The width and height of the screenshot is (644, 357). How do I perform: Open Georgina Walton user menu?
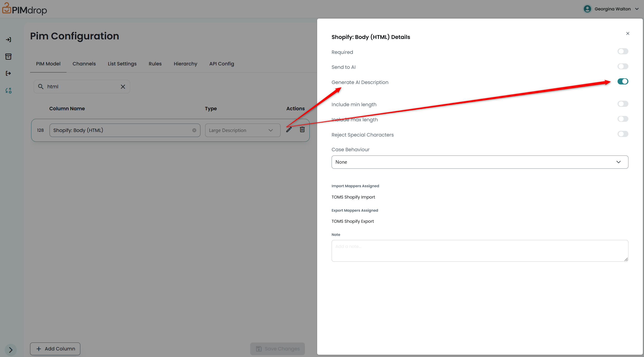tap(612, 9)
